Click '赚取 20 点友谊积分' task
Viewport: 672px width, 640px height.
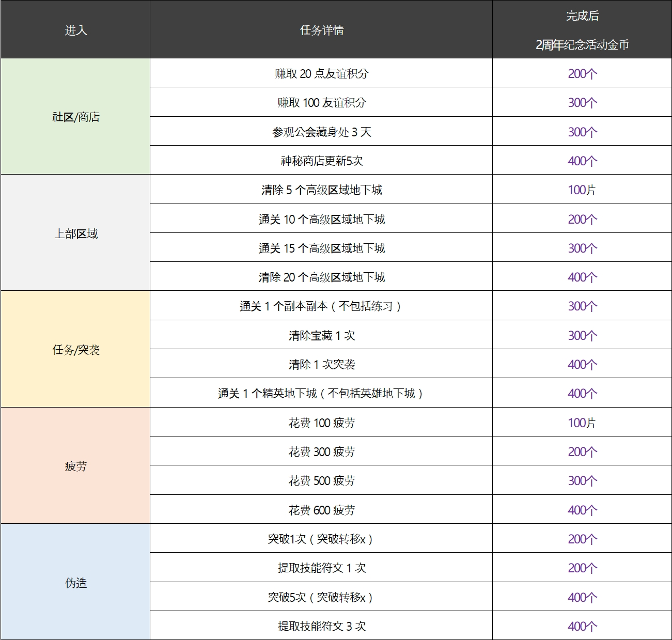pyautogui.click(x=321, y=73)
